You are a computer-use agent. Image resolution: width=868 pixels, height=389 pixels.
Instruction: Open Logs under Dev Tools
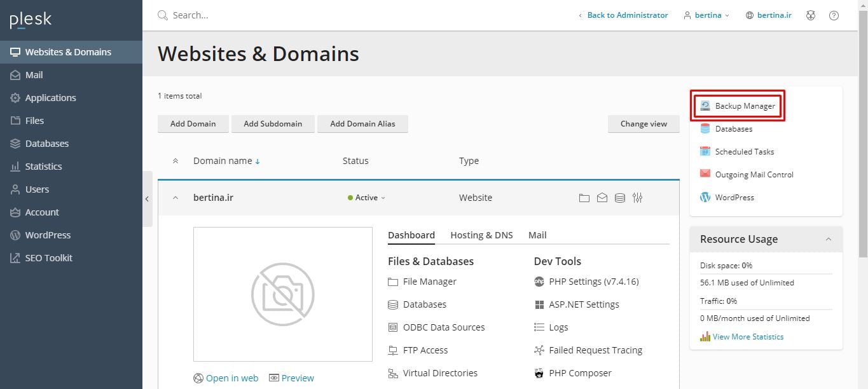[x=551, y=327]
